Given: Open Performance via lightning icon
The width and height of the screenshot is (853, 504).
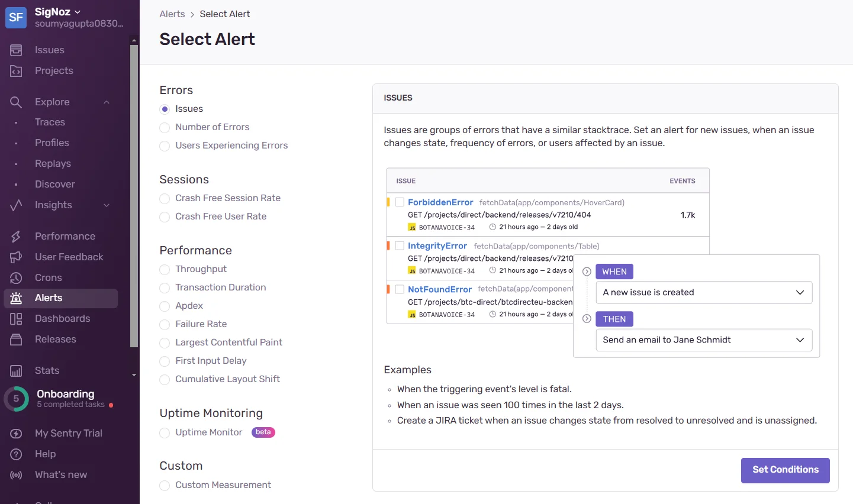Looking at the screenshot, I should pos(16,237).
